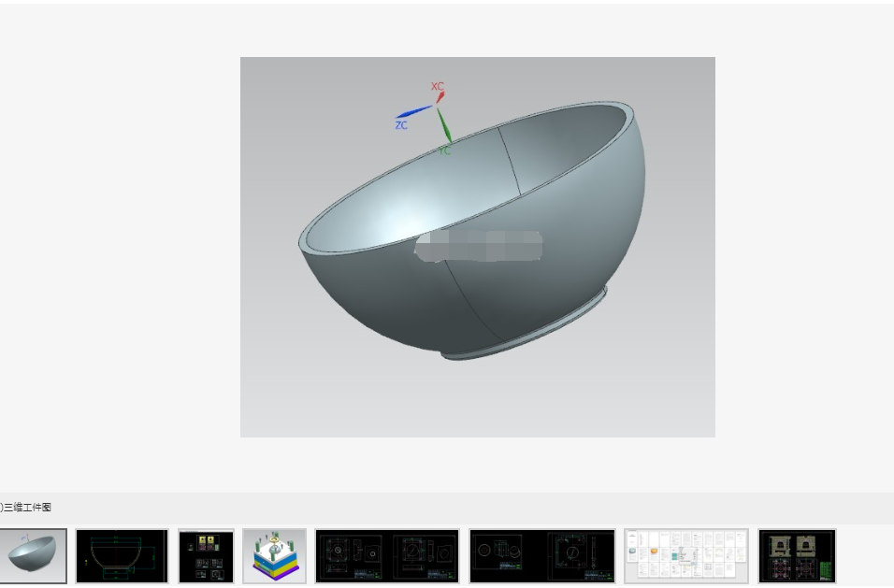Click the 三维工件图 caption text

tap(26, 507)
